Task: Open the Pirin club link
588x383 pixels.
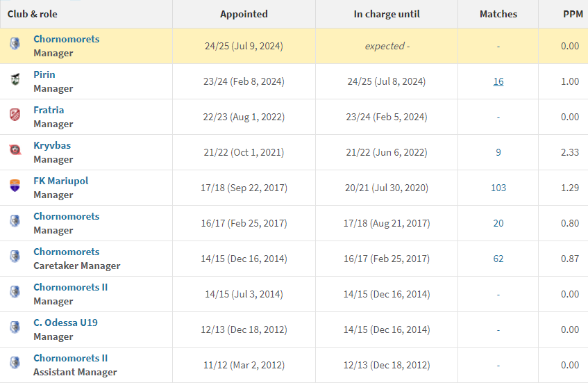Action: click(44, 74)
